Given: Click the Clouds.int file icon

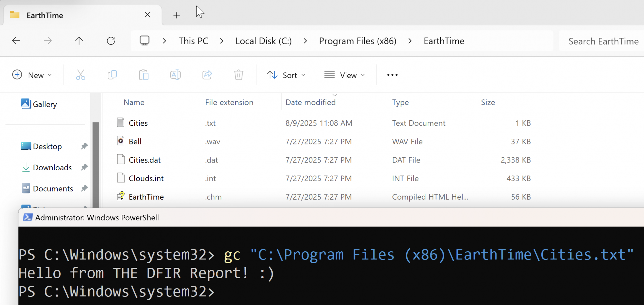Looking at the screenshot, I should tap(121, 178).
